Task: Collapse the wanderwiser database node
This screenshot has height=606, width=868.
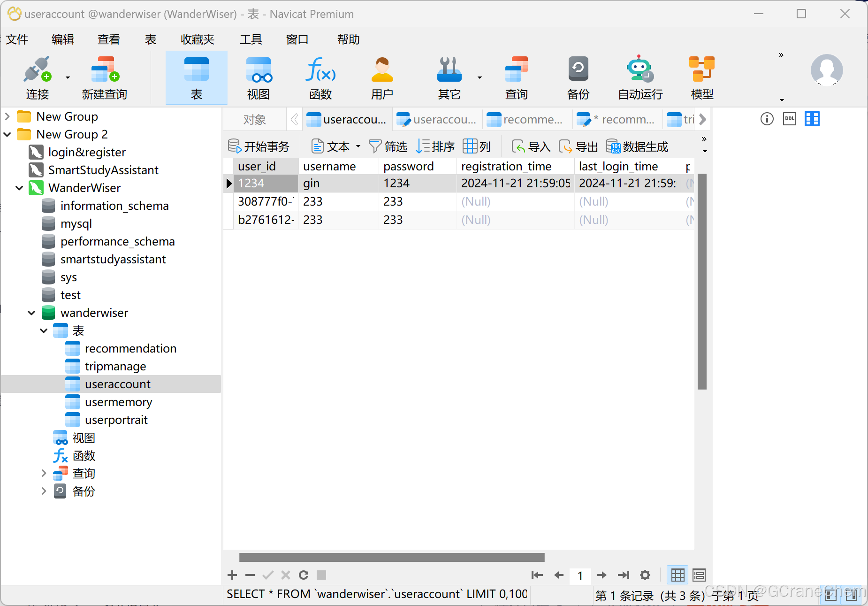Action: pos(31,313)
